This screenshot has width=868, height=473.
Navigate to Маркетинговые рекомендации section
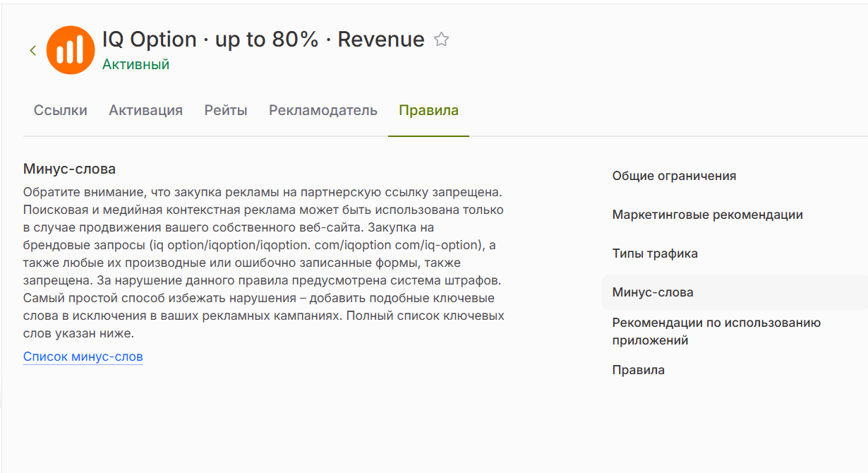tap(707, 215)
